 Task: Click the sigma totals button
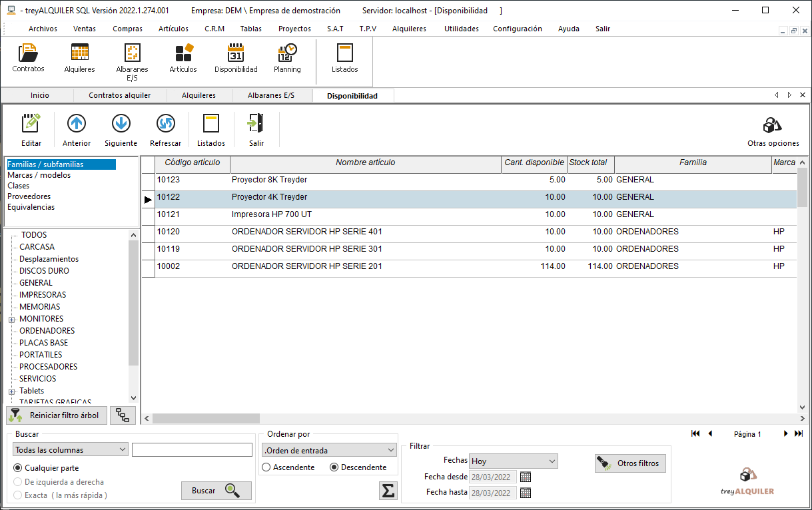[388, 491]
